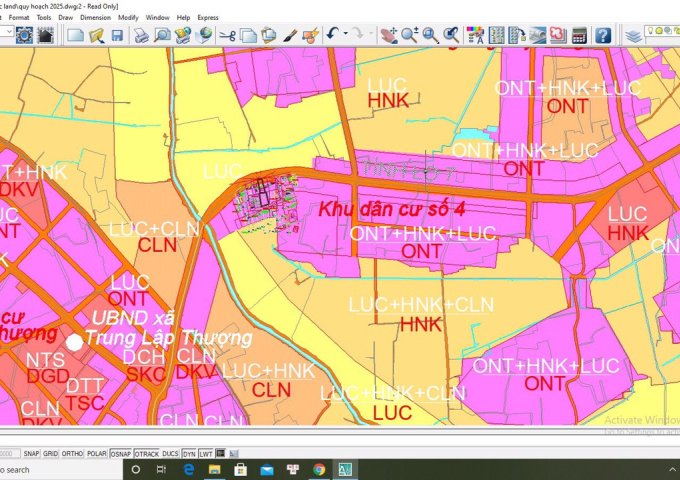Save the drawing with floppy disk icon
The width and height of the screenshot is (680, 480).
click(118, 35)
